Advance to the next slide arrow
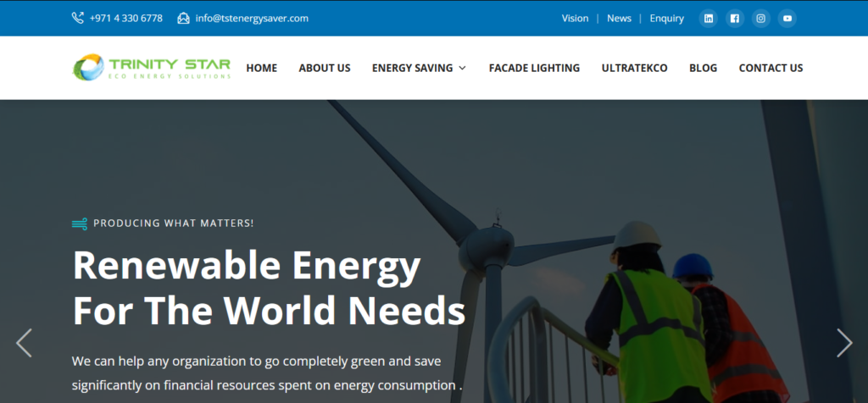 [844, 343]
